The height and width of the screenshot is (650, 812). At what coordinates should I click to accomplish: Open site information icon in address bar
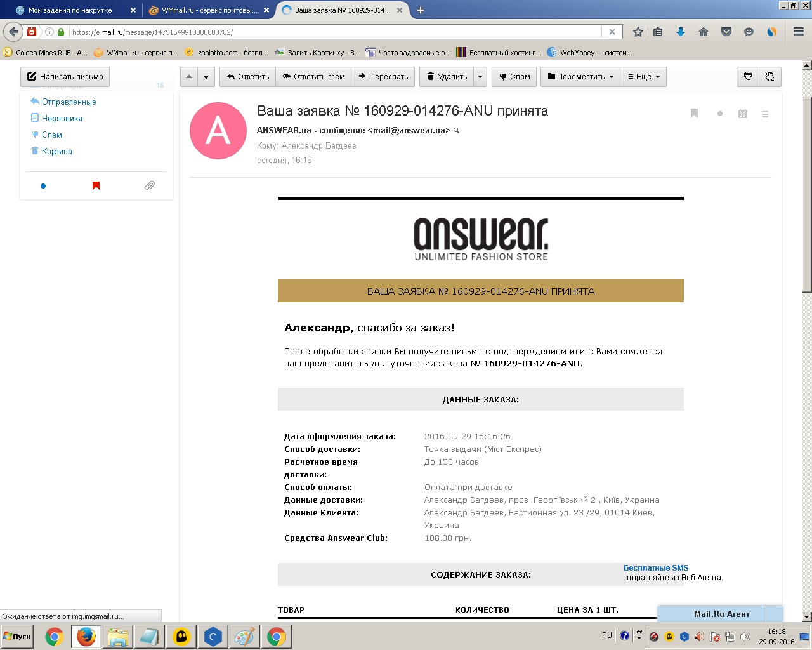(49, 32)
